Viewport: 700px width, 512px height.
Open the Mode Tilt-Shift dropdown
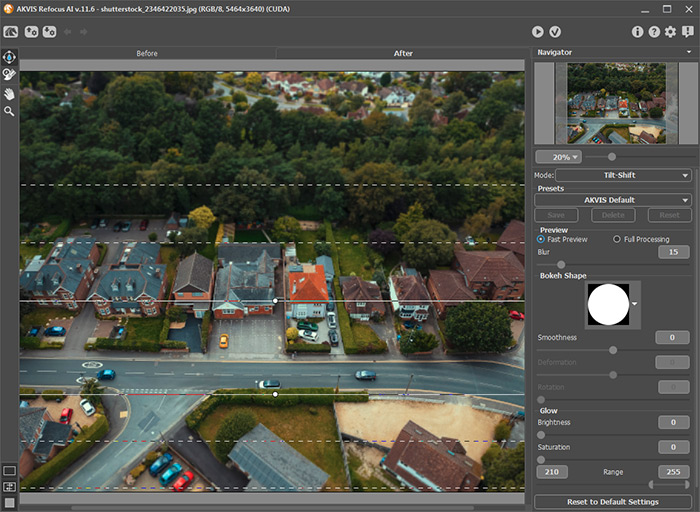(x=623, y=175)
